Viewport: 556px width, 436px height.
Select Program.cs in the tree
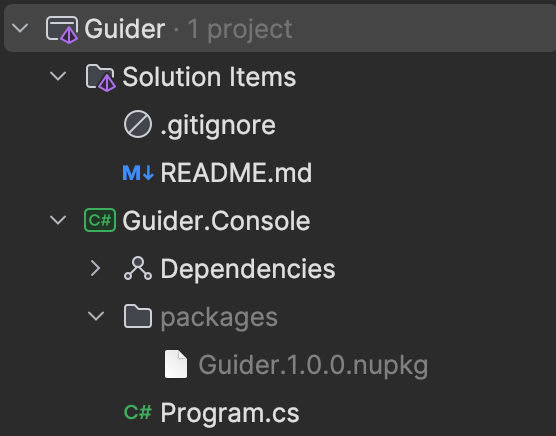click(x=230, y=413)
